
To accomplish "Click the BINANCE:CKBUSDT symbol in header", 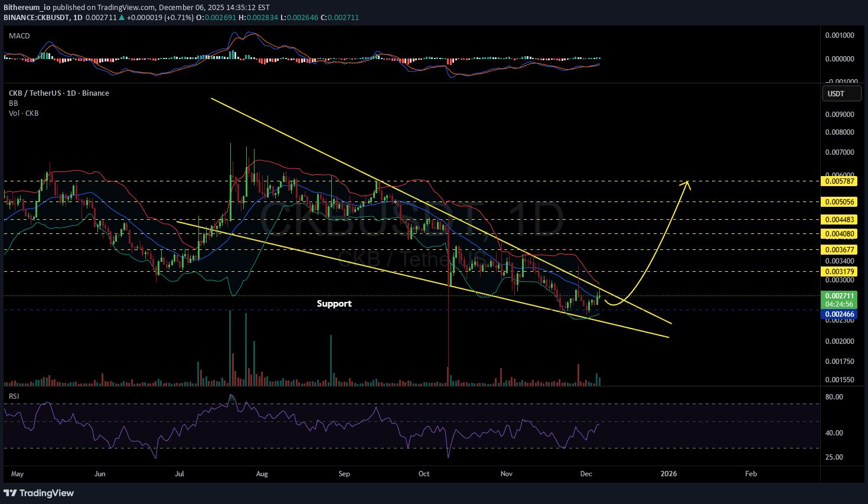I will pos(36,18).
